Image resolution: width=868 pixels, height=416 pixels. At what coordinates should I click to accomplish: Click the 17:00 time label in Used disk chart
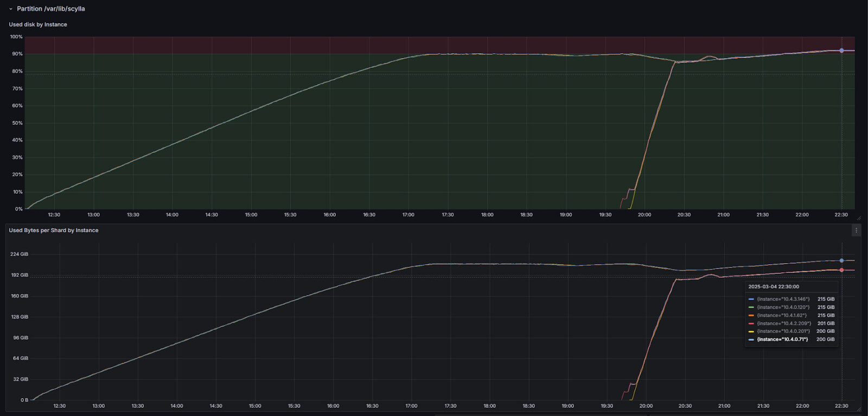click(409, 215)
